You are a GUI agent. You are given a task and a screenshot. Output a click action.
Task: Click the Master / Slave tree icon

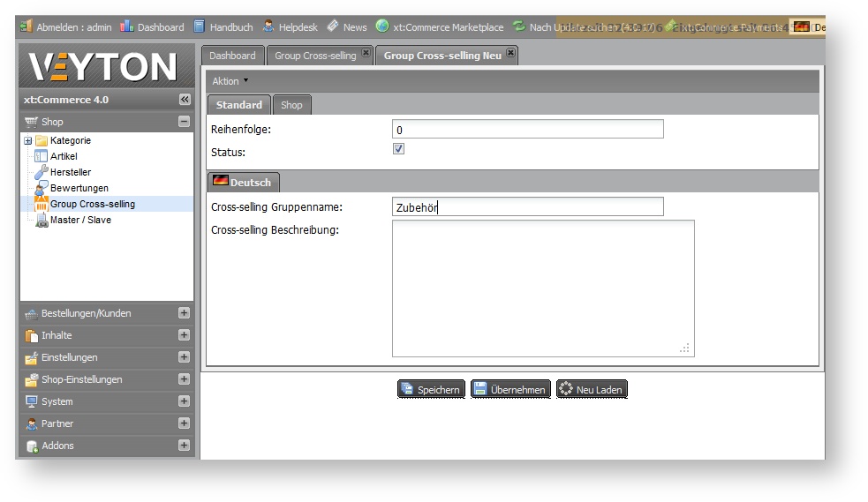tap(42, 220)
